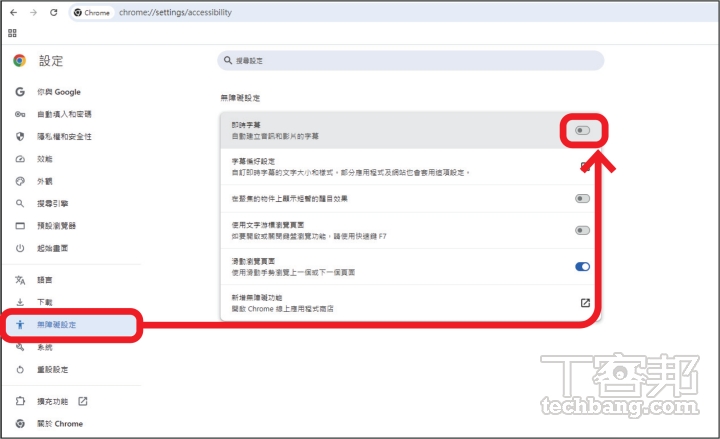Click the reset circular arrow icon
Screen dimensions: 720x439
pos(20,370)
